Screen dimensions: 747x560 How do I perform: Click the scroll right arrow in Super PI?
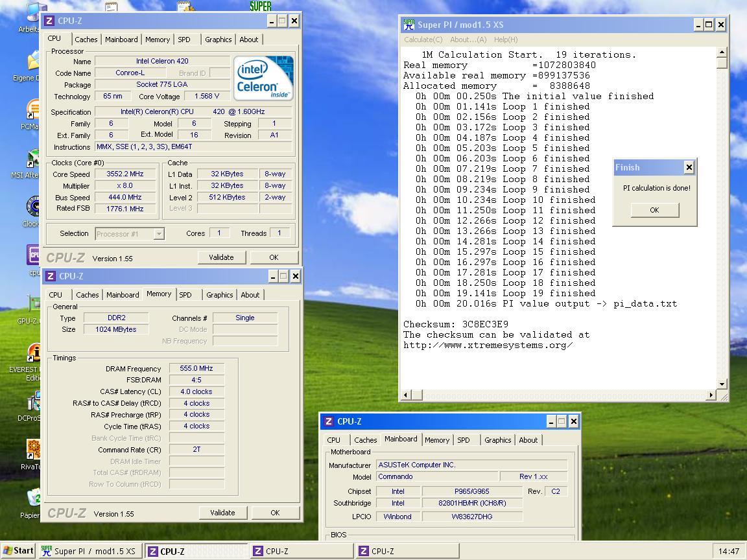click(x=711, y=395)
